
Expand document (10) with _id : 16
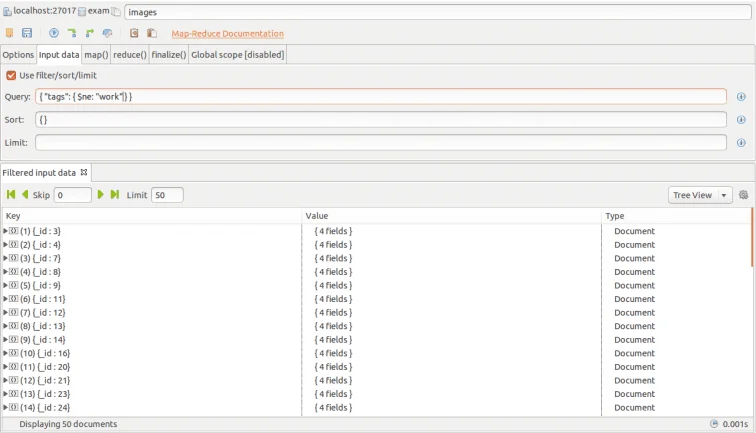(5, 353)
